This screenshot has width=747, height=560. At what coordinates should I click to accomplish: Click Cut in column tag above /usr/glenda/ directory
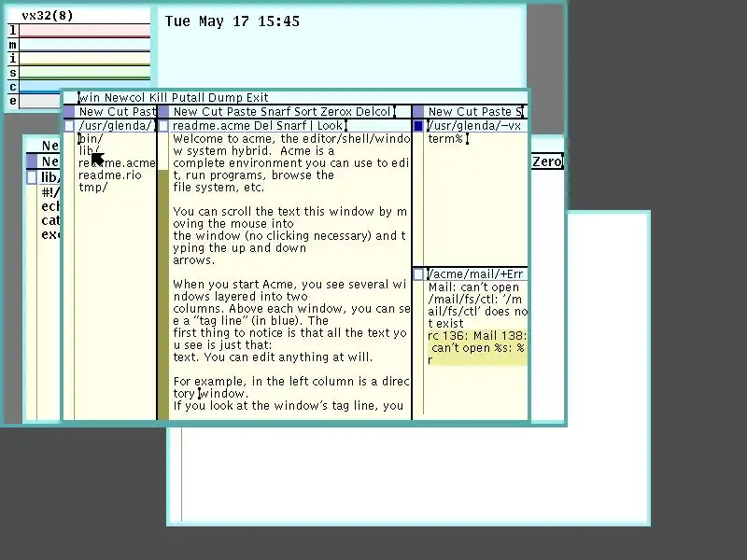[x=118, y=112]
